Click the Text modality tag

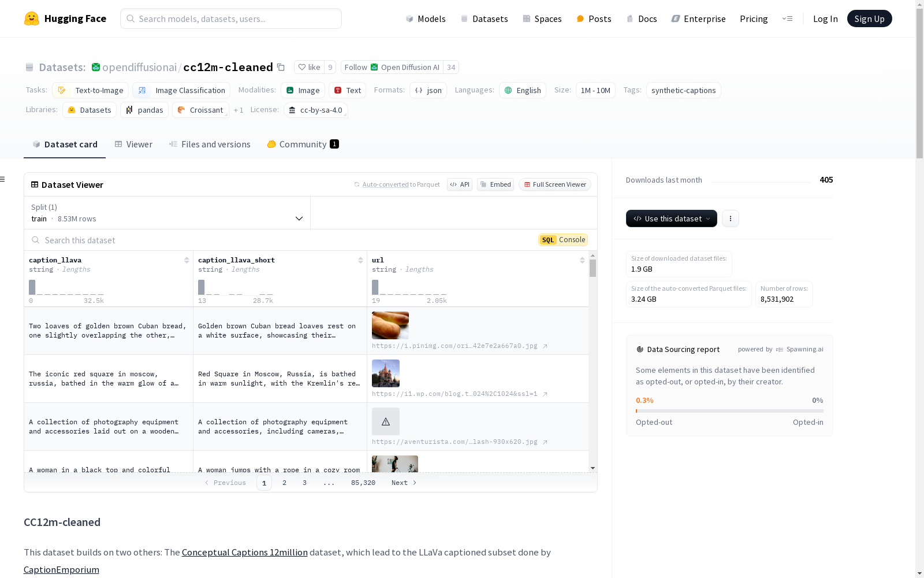[x=347, y=90]
